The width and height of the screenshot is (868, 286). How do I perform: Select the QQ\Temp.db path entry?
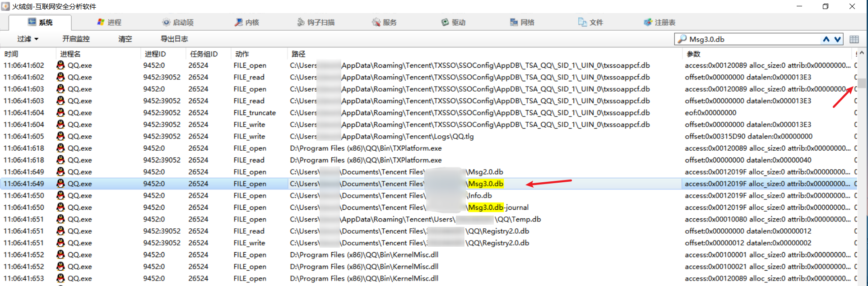[415, 219]
